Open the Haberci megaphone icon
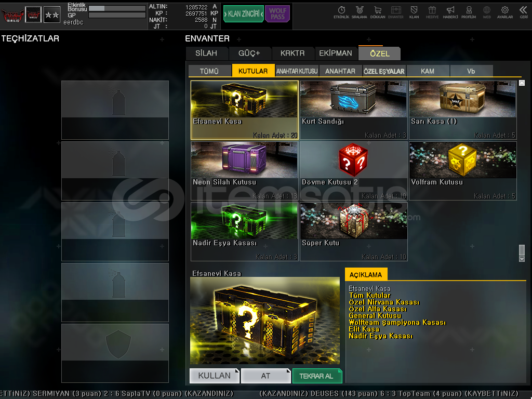This screenshot has width=532, height=399. point(450,12)
